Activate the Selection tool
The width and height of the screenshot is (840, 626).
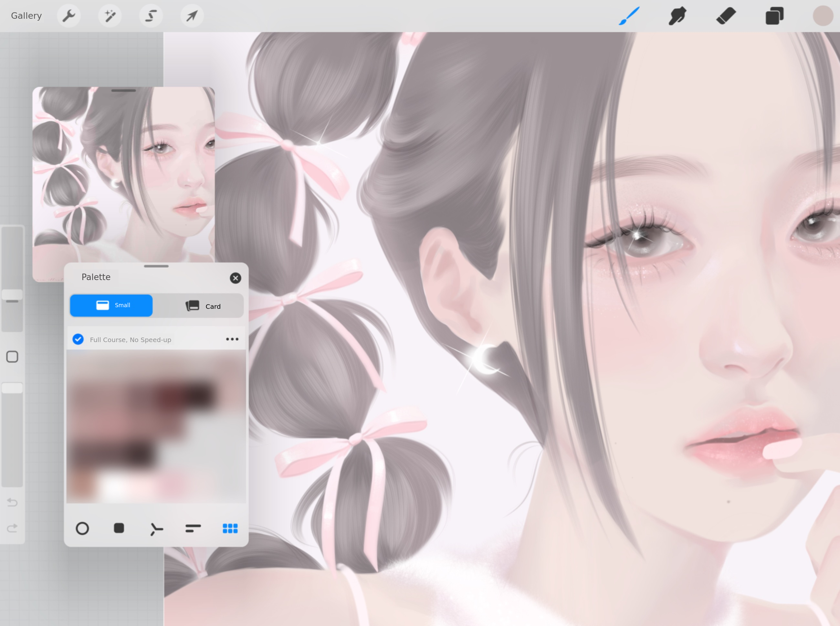tap(151, 16)
